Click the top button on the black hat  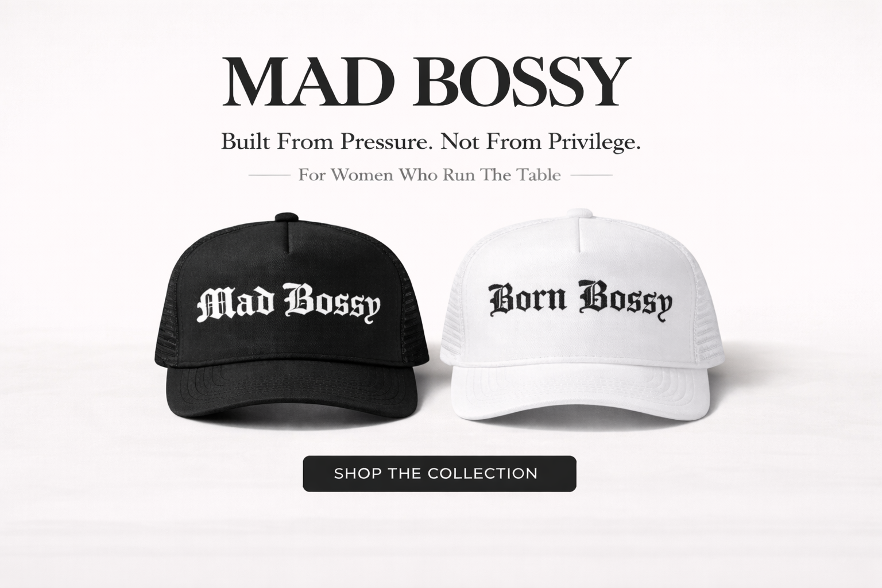[285, 216]
